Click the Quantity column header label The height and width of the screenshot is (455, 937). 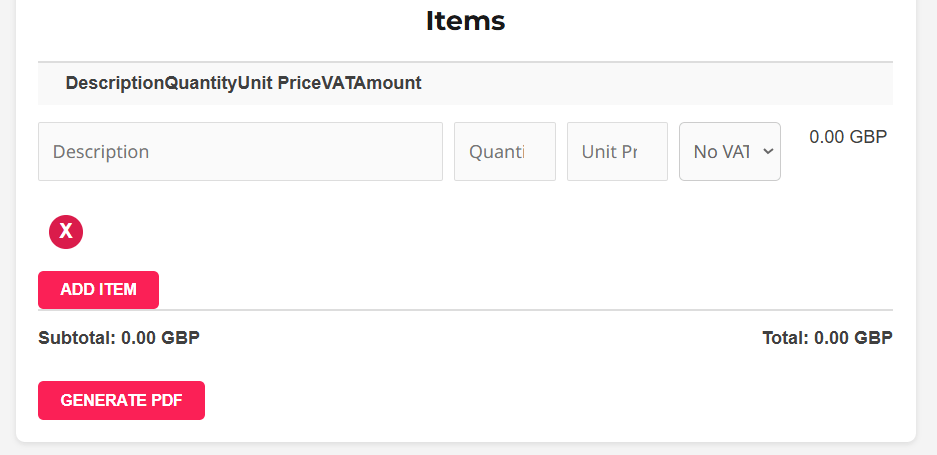(x=201, y=84)
